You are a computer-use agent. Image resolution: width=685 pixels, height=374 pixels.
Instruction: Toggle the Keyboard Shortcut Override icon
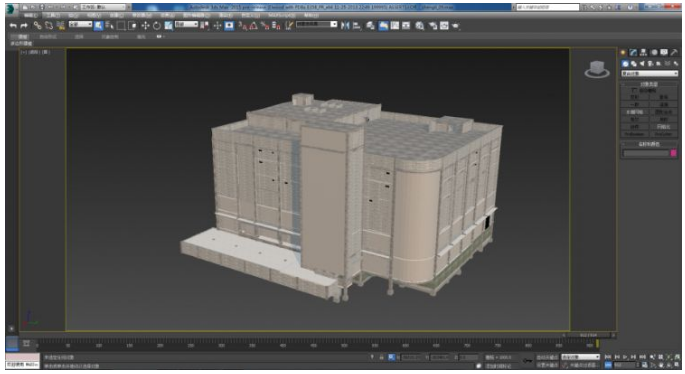pos(229,26)
